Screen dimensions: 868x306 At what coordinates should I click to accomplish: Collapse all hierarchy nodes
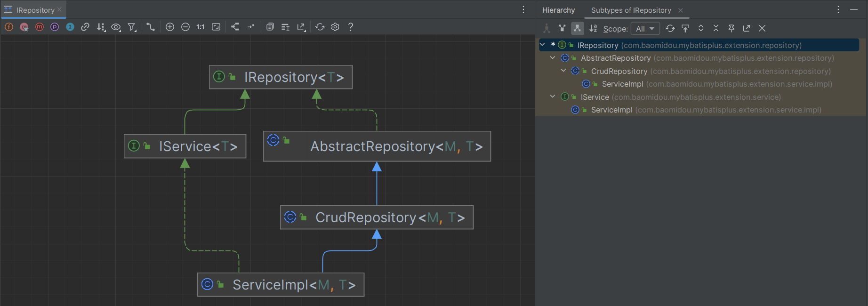coord(716,28)
